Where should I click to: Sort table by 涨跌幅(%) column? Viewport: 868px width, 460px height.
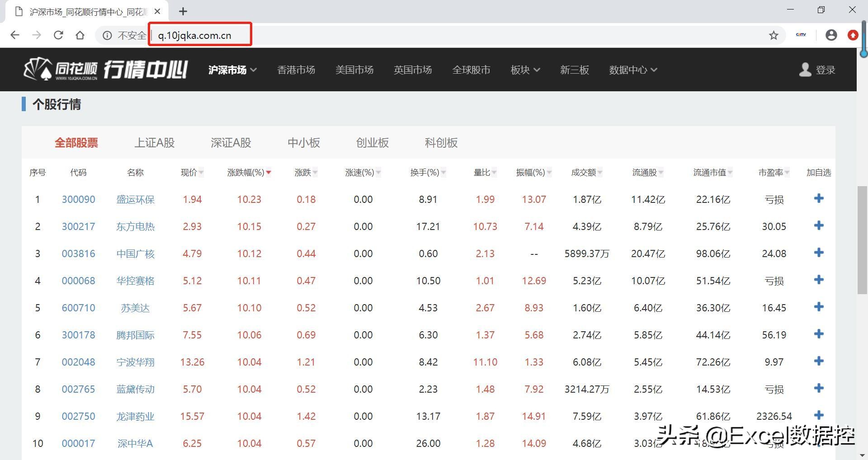coord(249,172)
